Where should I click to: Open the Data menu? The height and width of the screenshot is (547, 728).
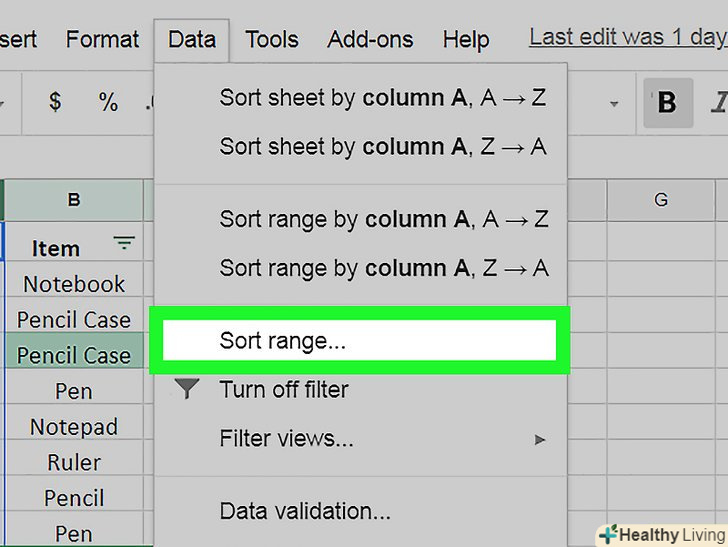click(192, 40)
